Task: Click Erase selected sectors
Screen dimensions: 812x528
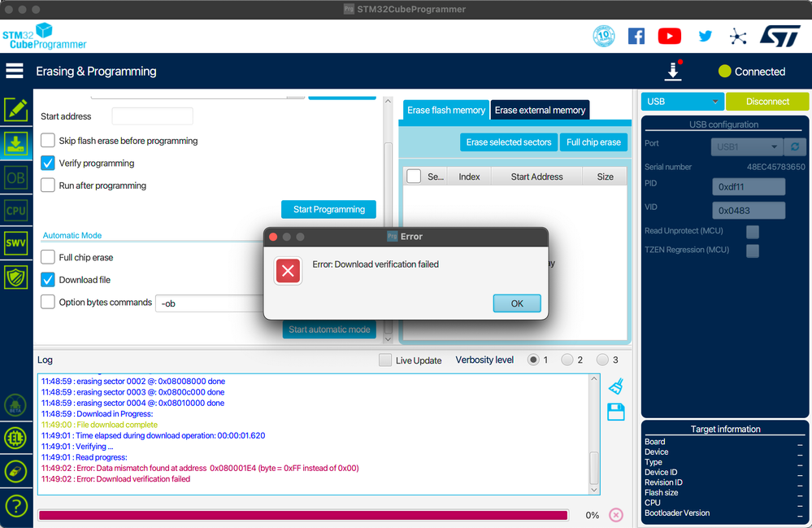Action: click(x=509, y=142)
